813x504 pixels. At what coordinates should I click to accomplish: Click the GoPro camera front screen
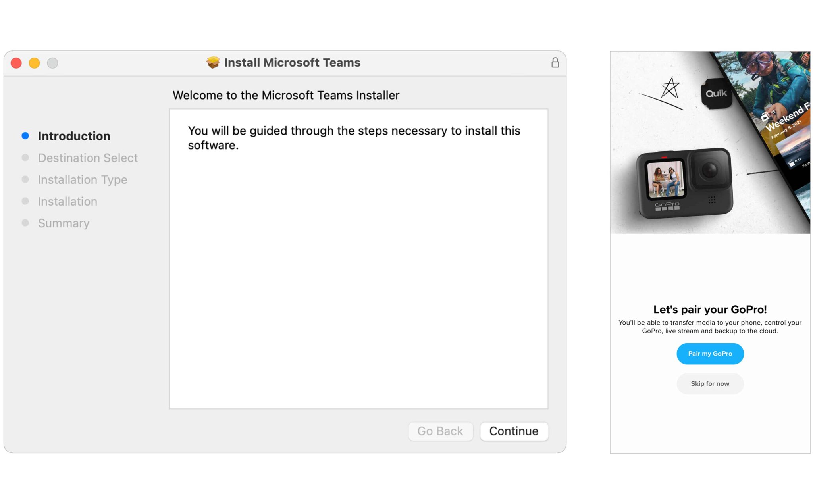666,179
